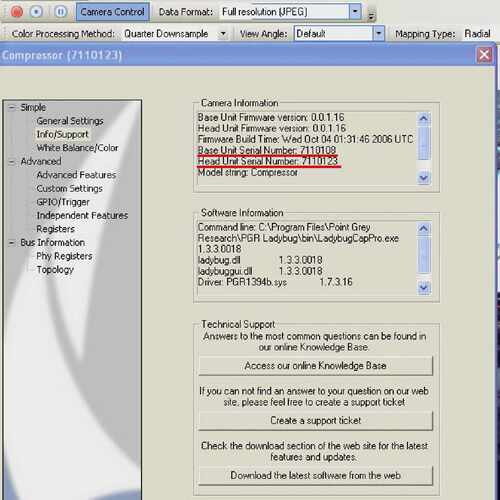
Task: Click the Simple group label
Action: (33, 107)
